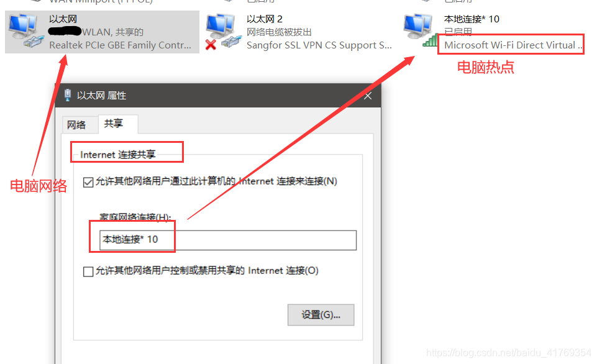Viewport: 597px width, 364px height.
Task: Enable 允许其他网络用户控制或禁用共享(O) checkbox
Action: [88, 271]
